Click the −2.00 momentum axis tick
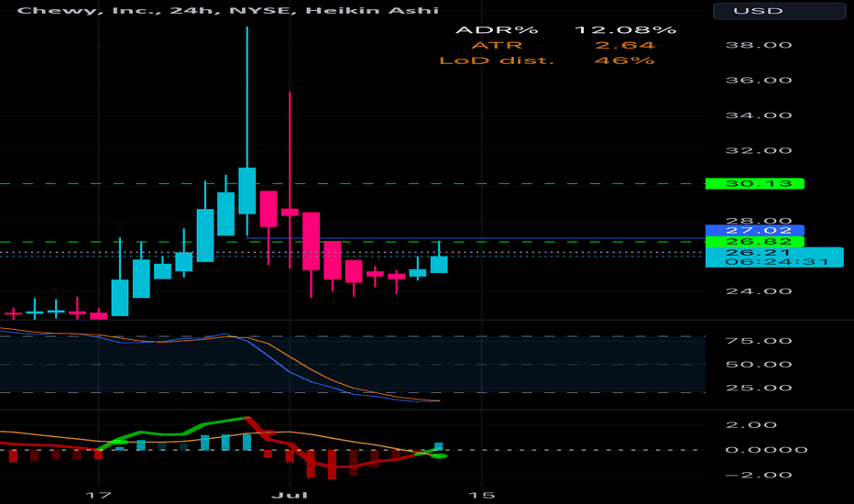 point(759,475)
